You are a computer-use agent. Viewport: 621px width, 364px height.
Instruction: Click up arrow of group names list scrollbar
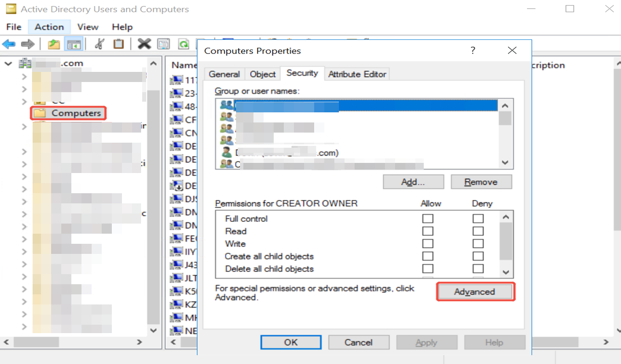[x=505, y=106]
